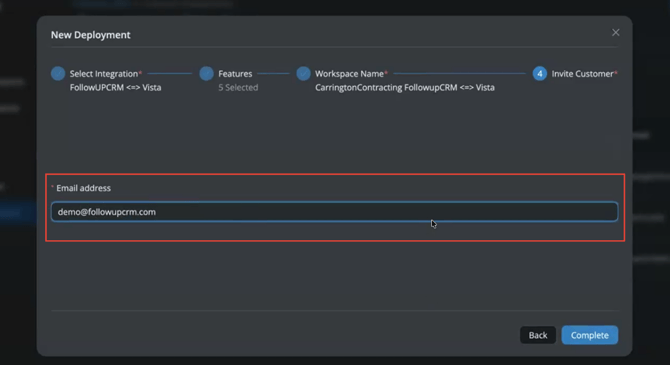Click the 'FollowUPCRM <=> Vista' text

click(x=115, y=87)
